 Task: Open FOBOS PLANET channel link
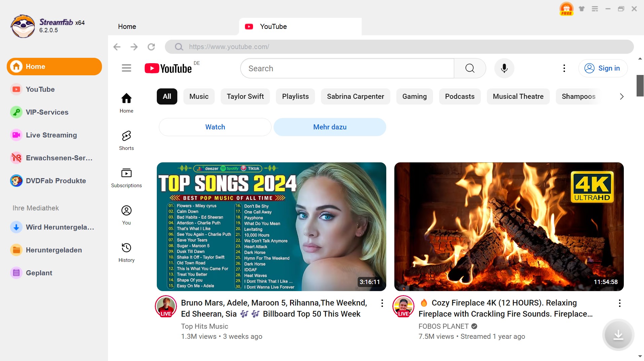click(443, 326)
